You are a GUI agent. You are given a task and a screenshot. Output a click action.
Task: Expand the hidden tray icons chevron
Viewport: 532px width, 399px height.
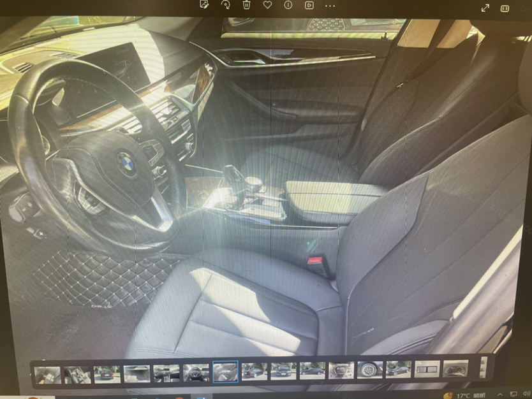499,395
